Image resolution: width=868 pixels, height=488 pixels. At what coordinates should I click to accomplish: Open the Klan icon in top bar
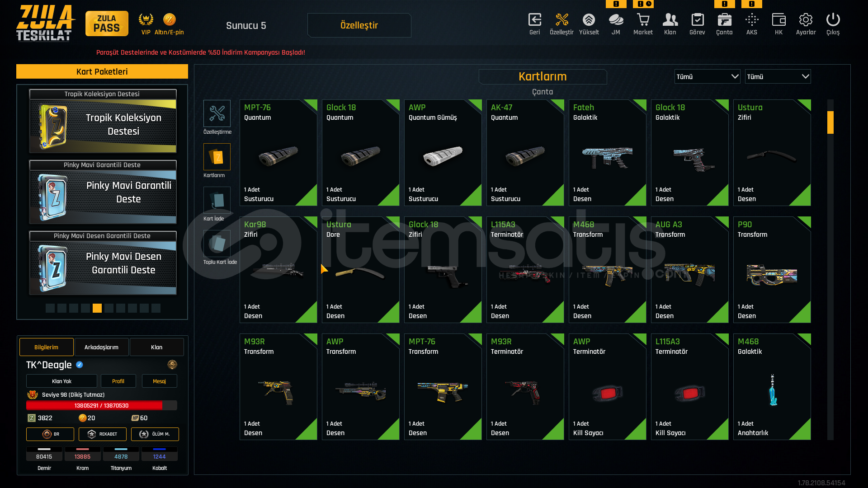[x=670, y=20]
